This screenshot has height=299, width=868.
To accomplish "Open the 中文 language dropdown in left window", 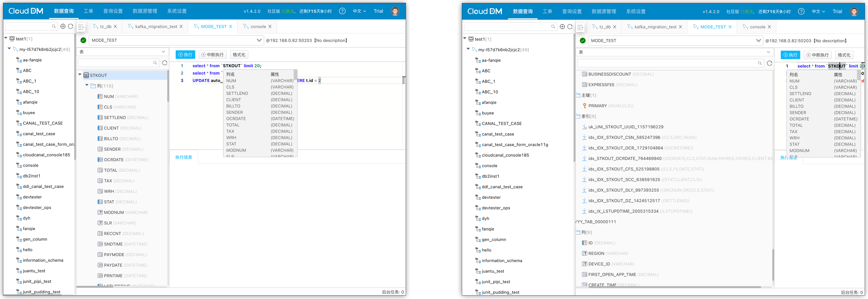I will point(359,11).
